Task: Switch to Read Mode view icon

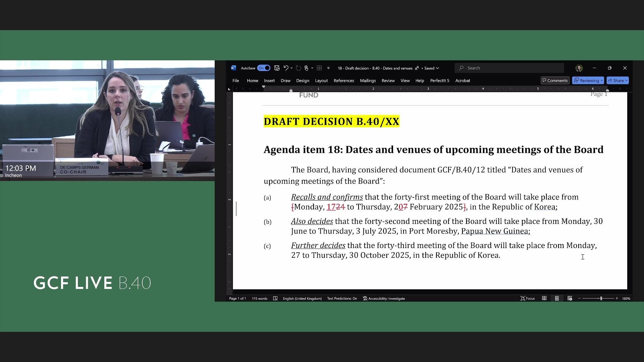Action: click(x=544, y=298)
